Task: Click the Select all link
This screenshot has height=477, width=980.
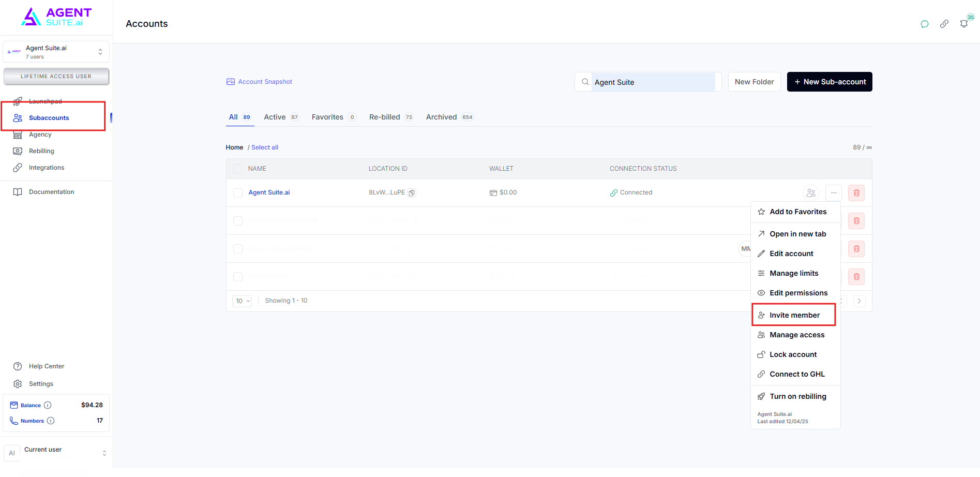Action: point(265,147)
